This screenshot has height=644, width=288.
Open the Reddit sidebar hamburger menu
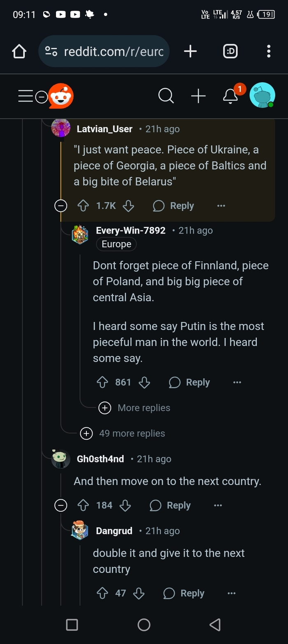25,96
